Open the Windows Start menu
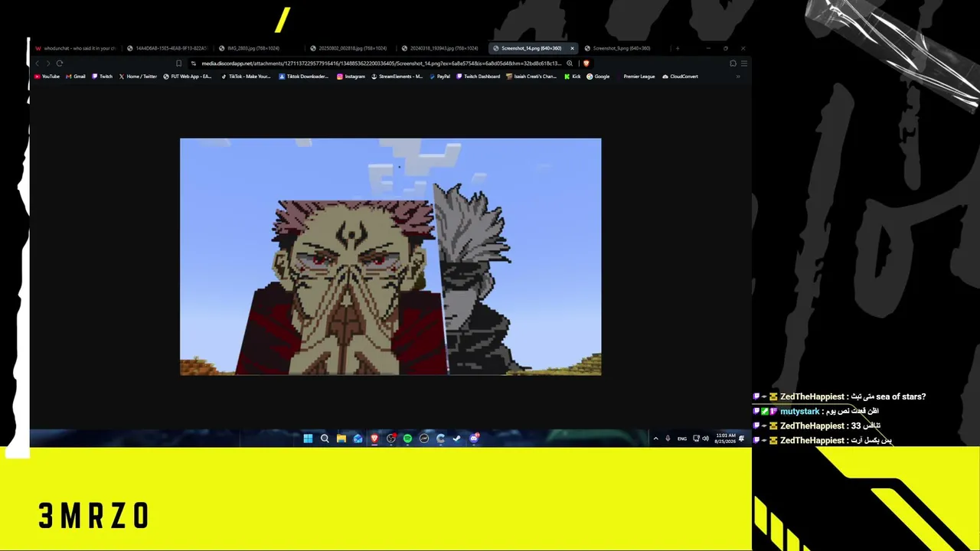The image size is (980, 551). (x=308, y=439)
